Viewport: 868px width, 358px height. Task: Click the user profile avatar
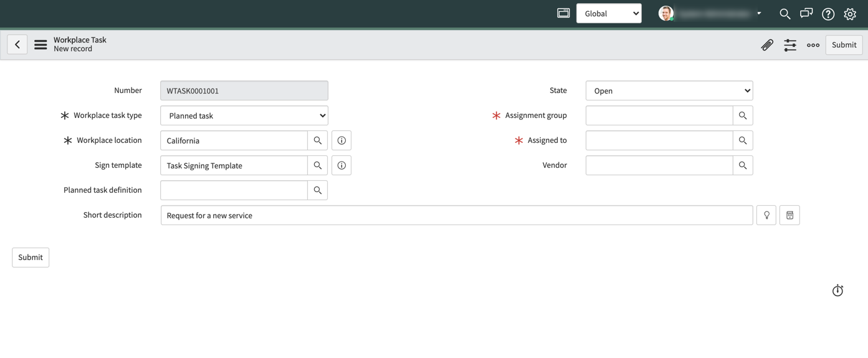pyautogui.click(x=666, y=13)
